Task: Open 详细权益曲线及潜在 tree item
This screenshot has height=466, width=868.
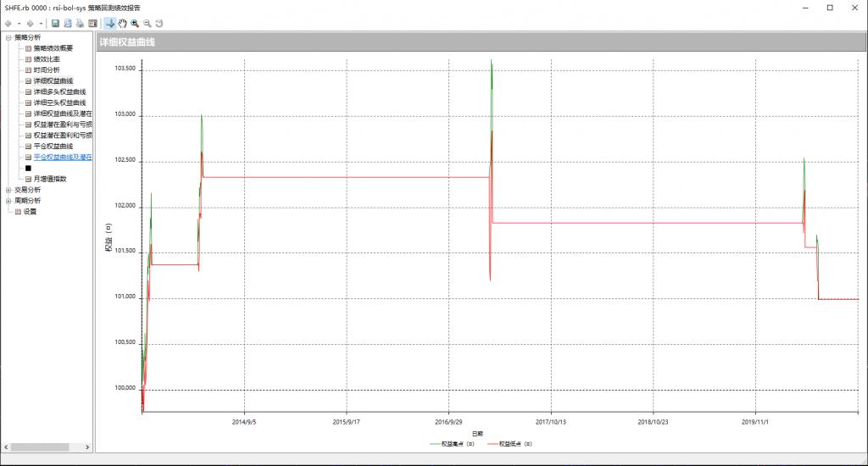Action: [63, 114]
